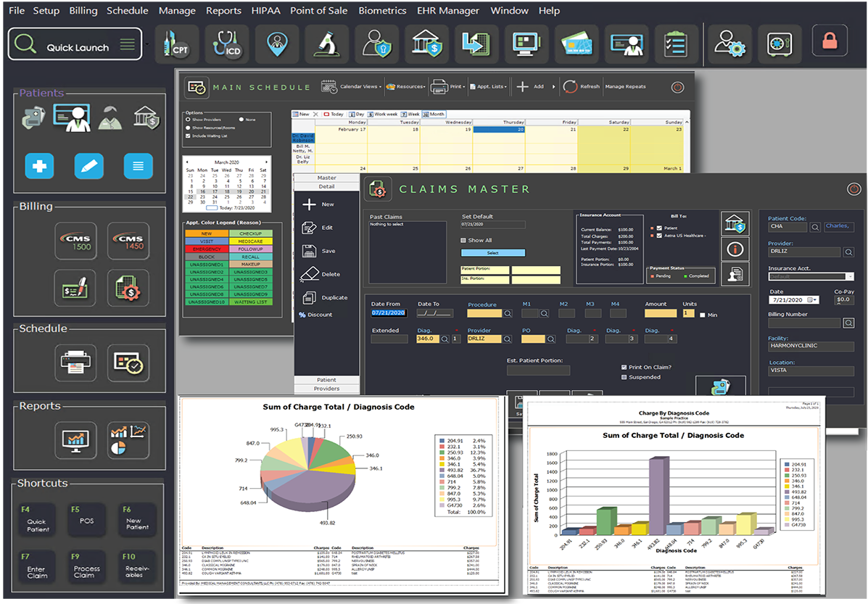Click the CMS 1450 form icon
868x604 pixels.
click(128, 241)
